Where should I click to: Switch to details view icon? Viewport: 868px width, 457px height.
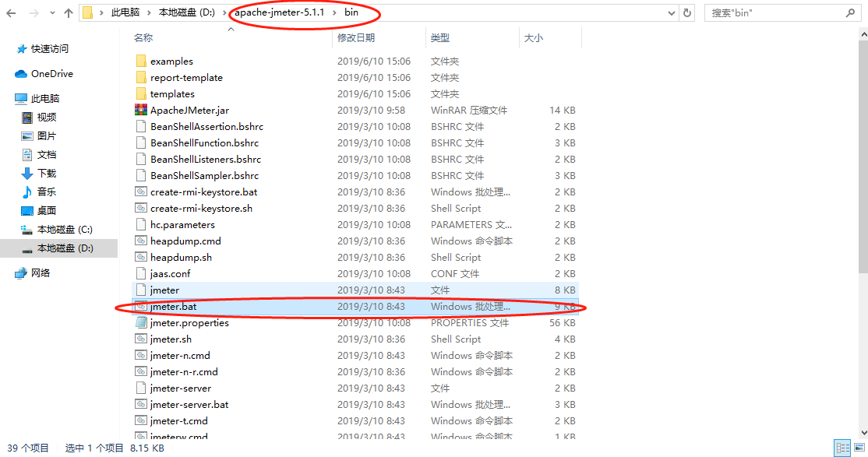842,448
